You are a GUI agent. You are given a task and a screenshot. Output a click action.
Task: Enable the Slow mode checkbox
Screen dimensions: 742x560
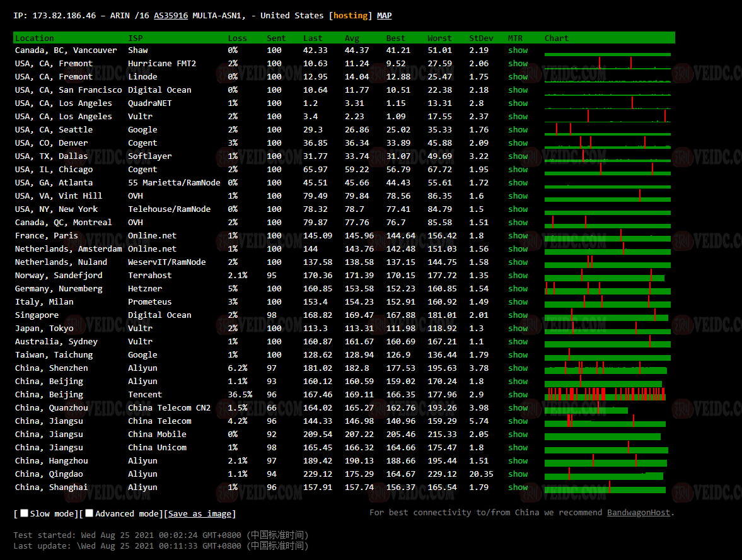[24, 513]
